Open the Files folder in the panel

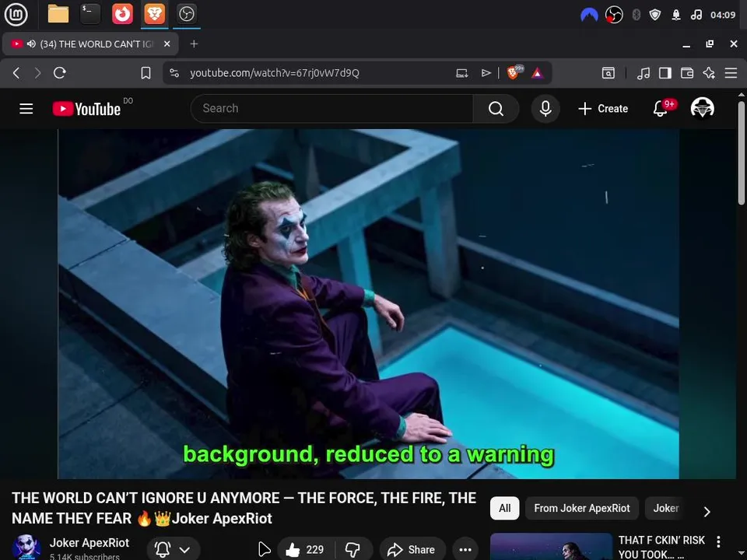pos(58,14)
